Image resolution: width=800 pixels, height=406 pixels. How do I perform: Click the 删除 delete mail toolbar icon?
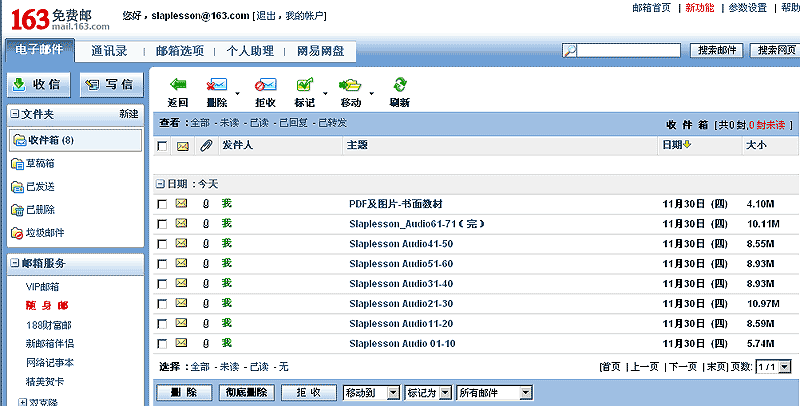point(217,86)
